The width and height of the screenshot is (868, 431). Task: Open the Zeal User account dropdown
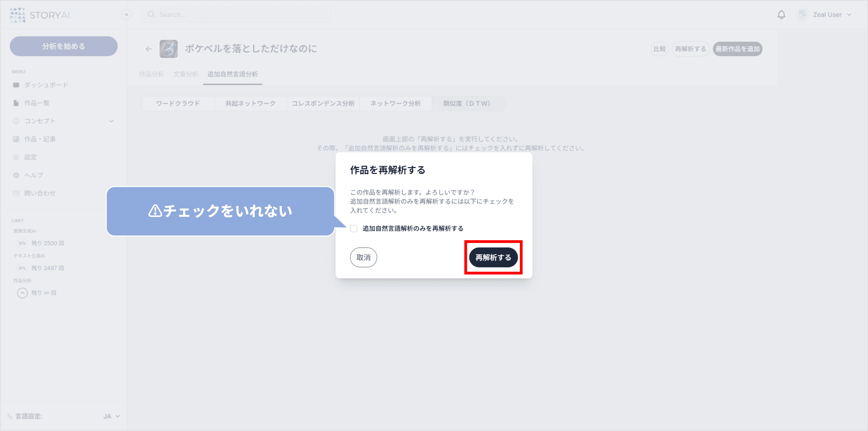[832, 15]
